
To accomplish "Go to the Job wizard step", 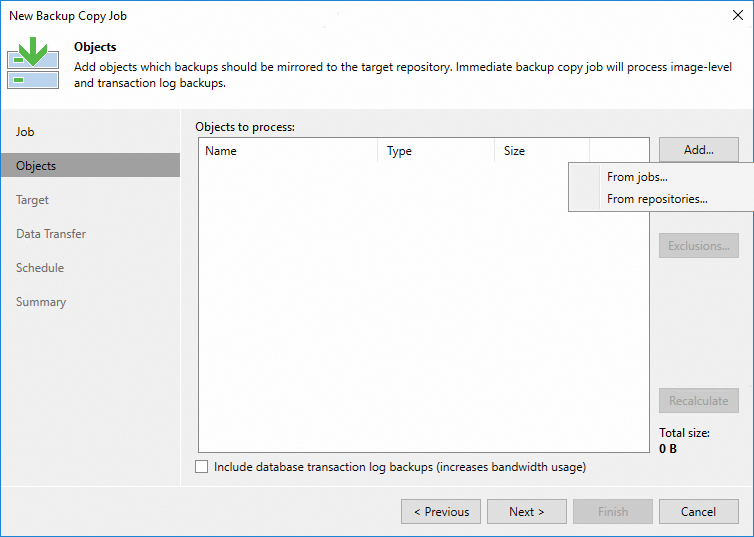I will tap(25, 132).
